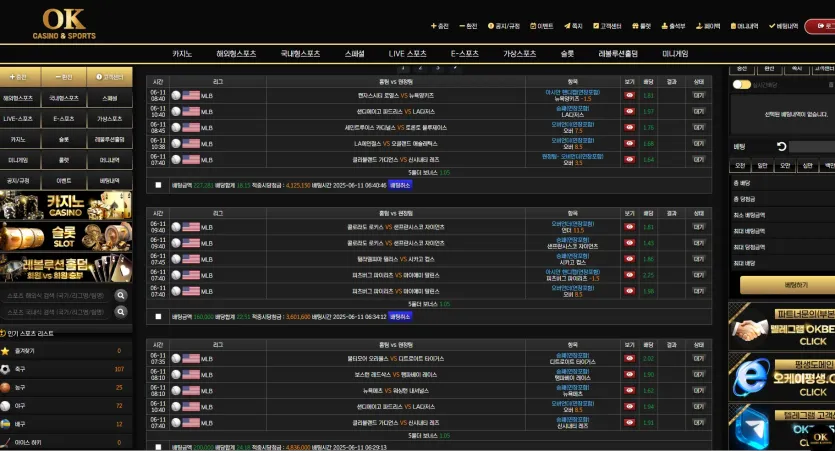This screenshot has height=451, width=835.
Task: Select 즐겨찾기 star favorites item
Action: 66,351
